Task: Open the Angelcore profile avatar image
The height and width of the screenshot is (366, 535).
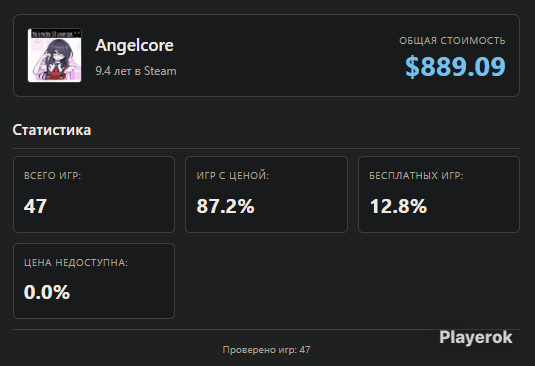Action: tap(55, 55)
